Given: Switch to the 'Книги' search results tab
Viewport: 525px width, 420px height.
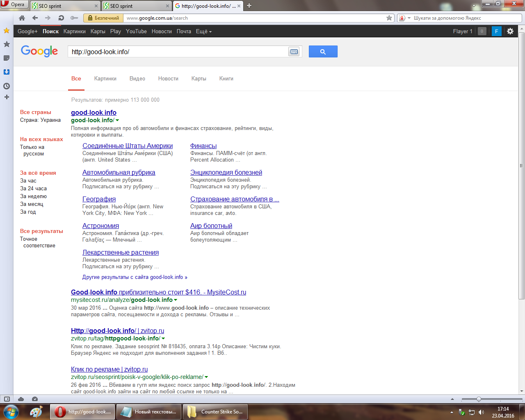Looking at the screenshot, I should pyautogui.click(x=226, y=79).
